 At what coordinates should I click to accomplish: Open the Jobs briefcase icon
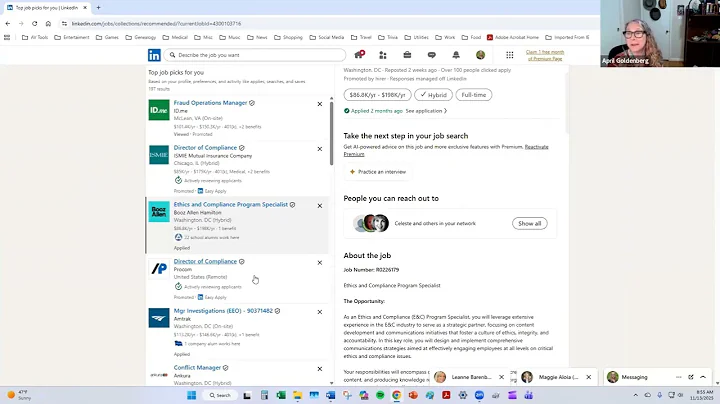point(407,55)
